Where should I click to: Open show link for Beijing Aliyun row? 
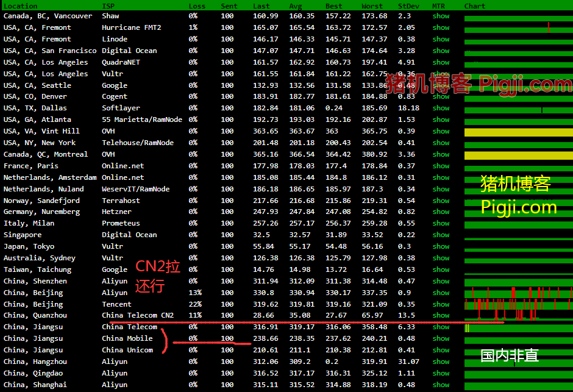click(x=441, y=293)
